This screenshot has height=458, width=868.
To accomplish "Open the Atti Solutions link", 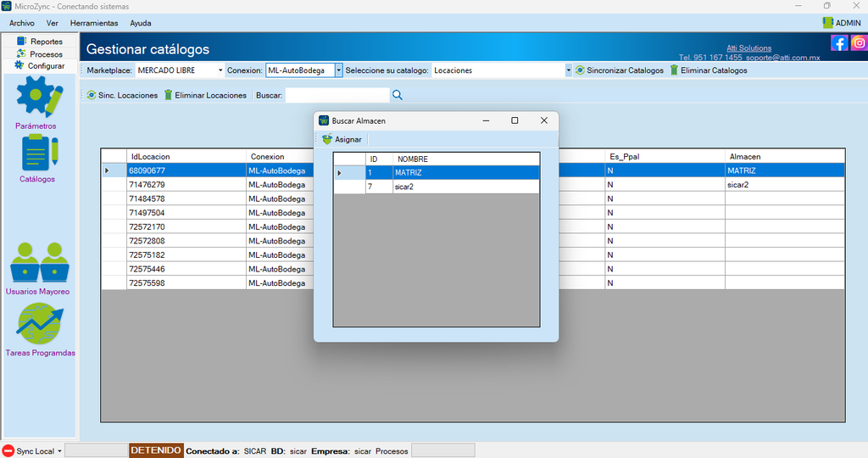I will click(x=748, y=48).
